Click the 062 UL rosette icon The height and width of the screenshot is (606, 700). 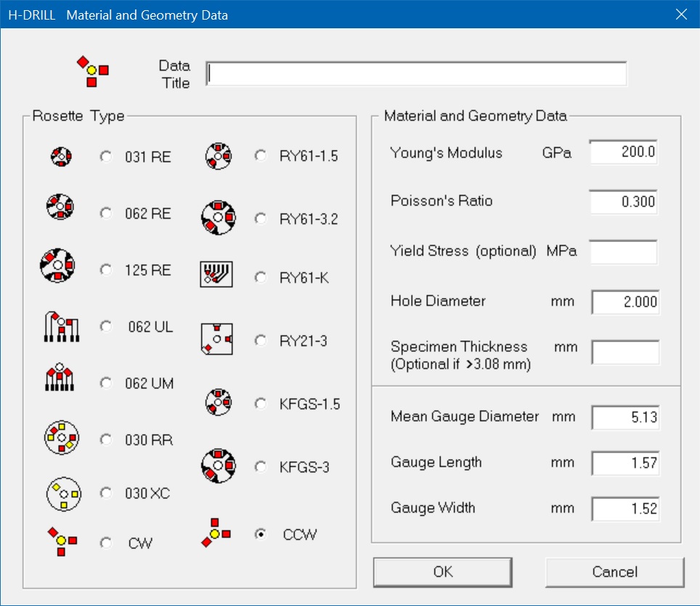tap(62, 327)
